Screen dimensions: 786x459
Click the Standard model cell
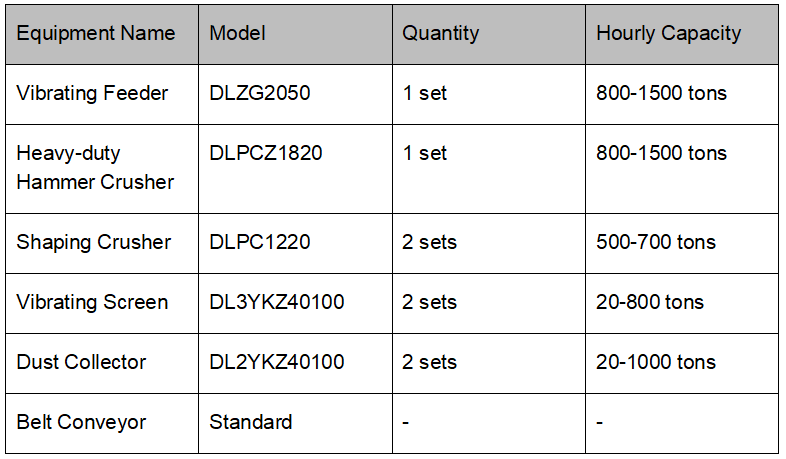[251, 422]
